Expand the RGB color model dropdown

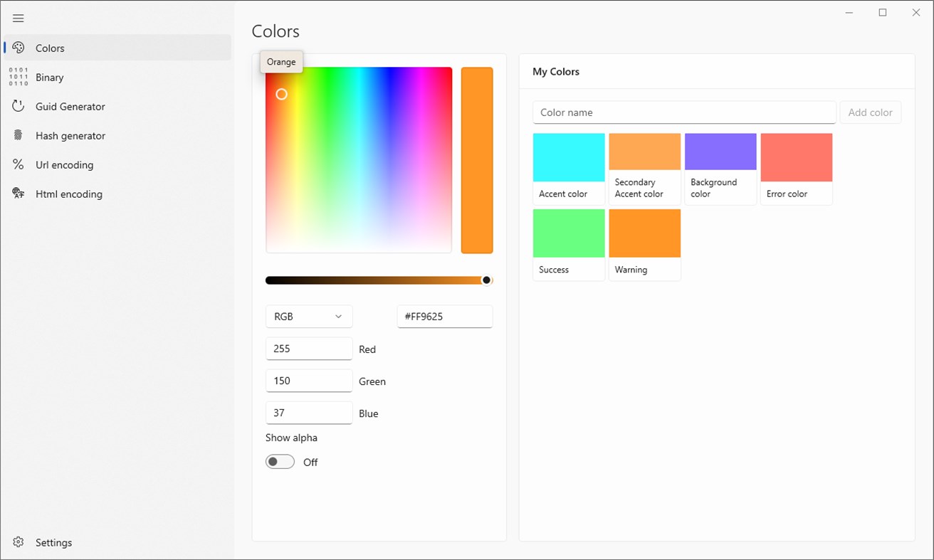tap(308, 317)
